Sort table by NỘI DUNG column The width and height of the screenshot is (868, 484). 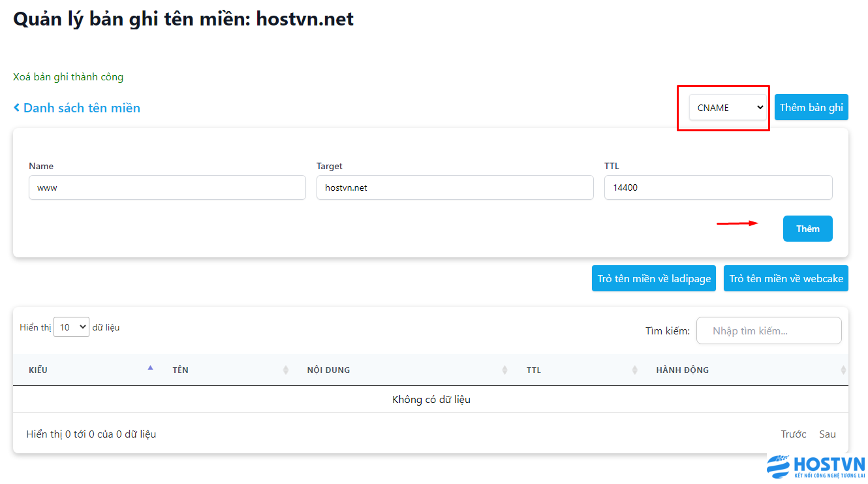(401, 370)
